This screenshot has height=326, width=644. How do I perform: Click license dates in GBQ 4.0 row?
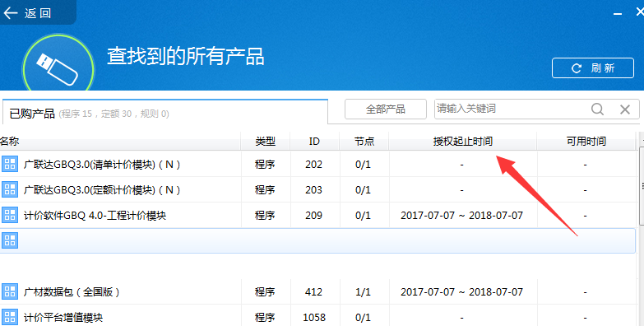461,216
